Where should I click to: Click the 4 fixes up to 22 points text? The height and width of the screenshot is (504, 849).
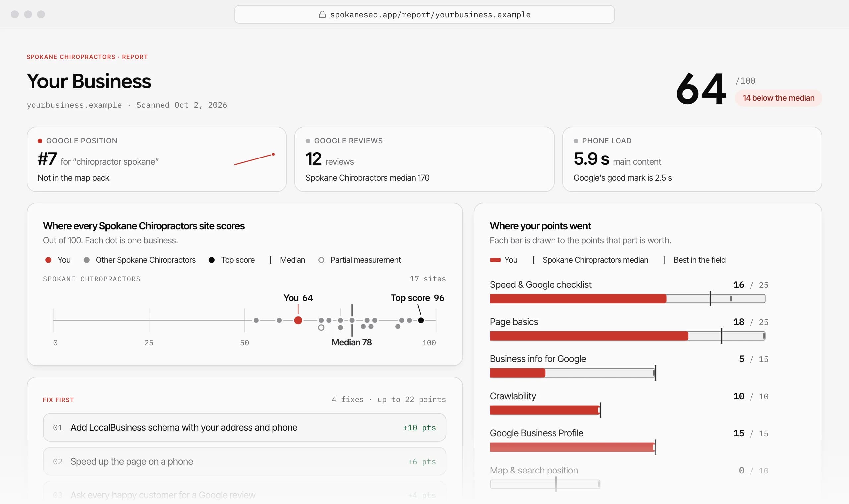[388, 400]
